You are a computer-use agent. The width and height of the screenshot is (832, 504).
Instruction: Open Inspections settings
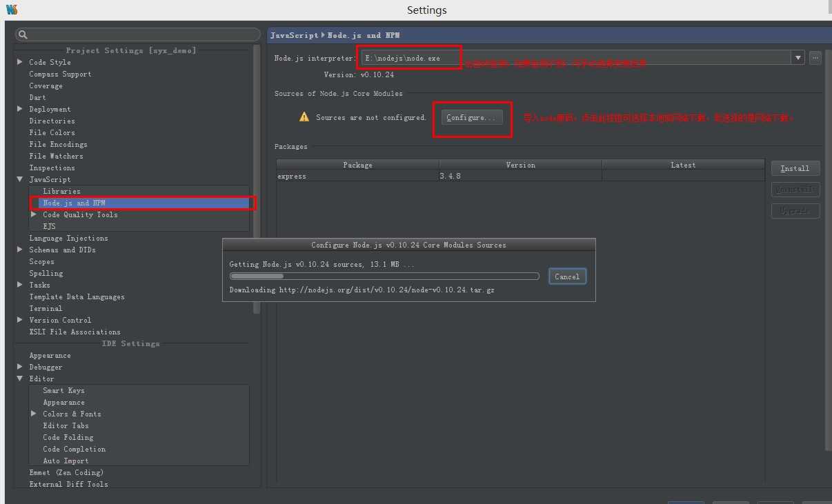(52, 168)
